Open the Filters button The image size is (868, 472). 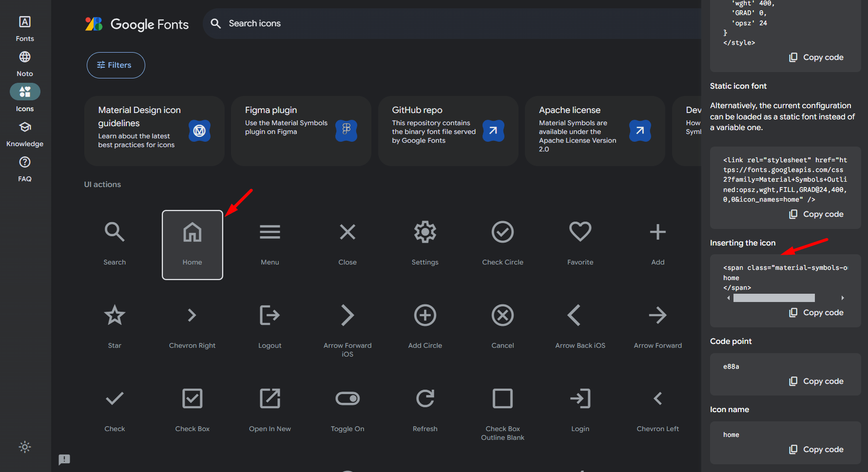pos(116,65)
